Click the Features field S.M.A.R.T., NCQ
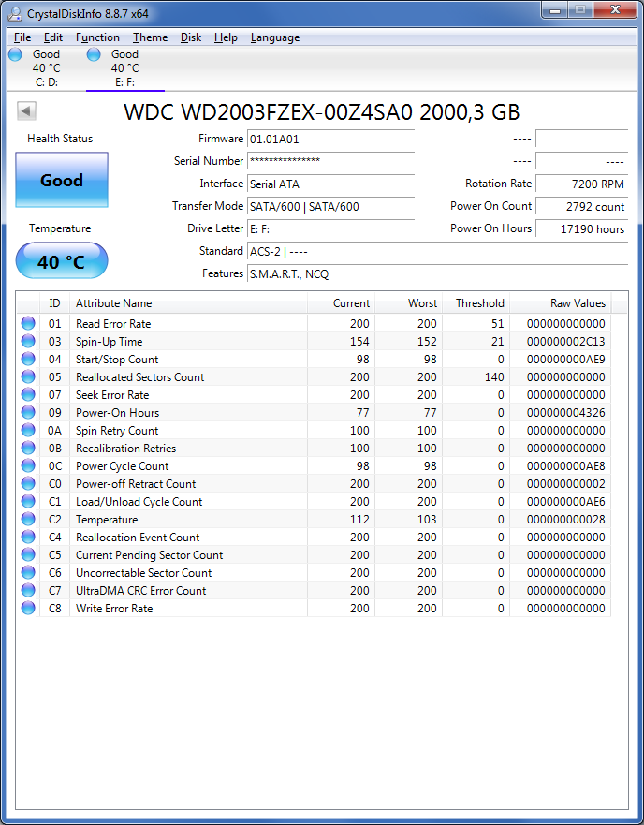The width and height of the screenshot is (644, 825). coord(438,274)
